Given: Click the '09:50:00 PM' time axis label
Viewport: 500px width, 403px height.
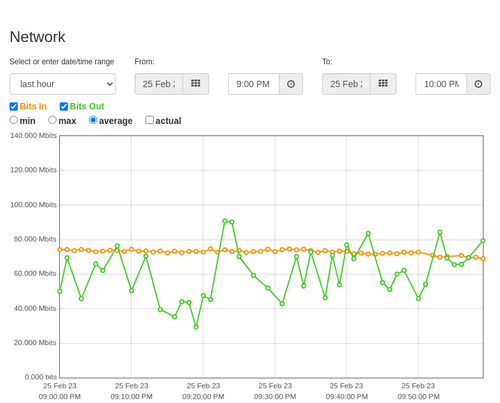Looking at the screenshot, I should click(418, 397).
